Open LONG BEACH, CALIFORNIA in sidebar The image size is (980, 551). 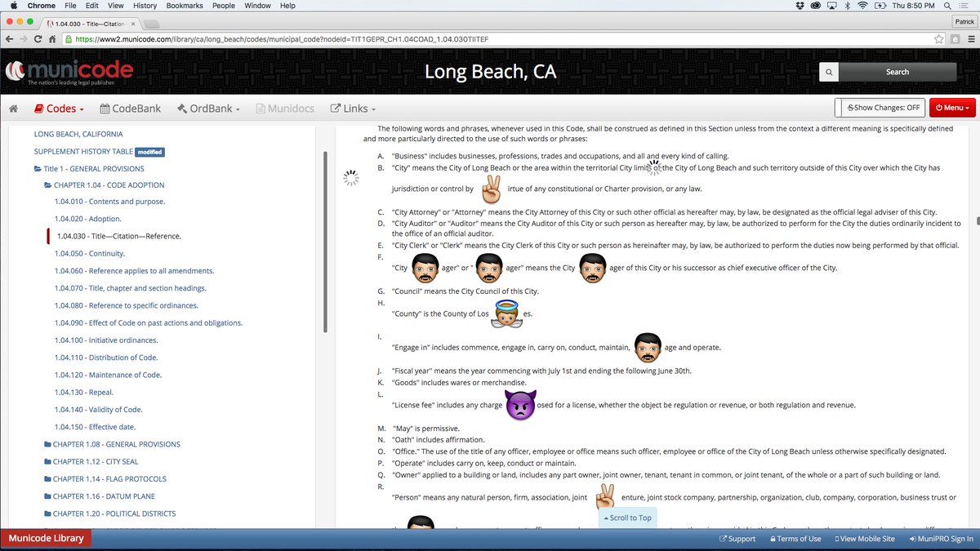[x=78, y=134]
